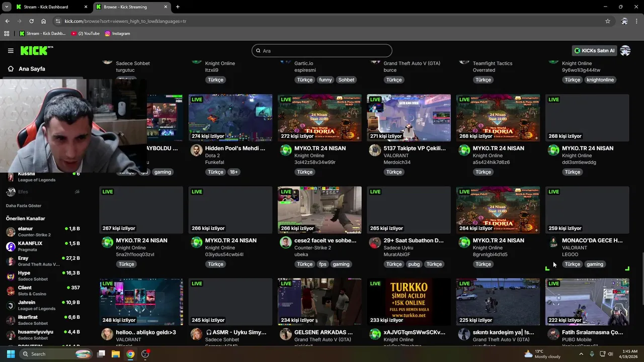644x362 pixels.
Task: Click the KICK logo
Action: coord(36,50)
